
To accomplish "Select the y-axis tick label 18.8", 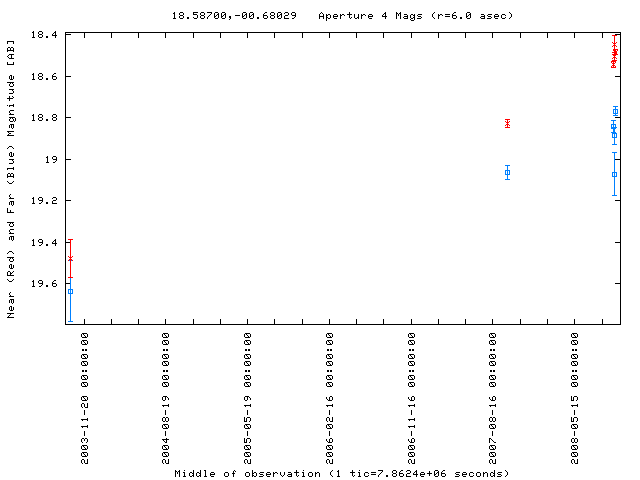I will [44, 118].
